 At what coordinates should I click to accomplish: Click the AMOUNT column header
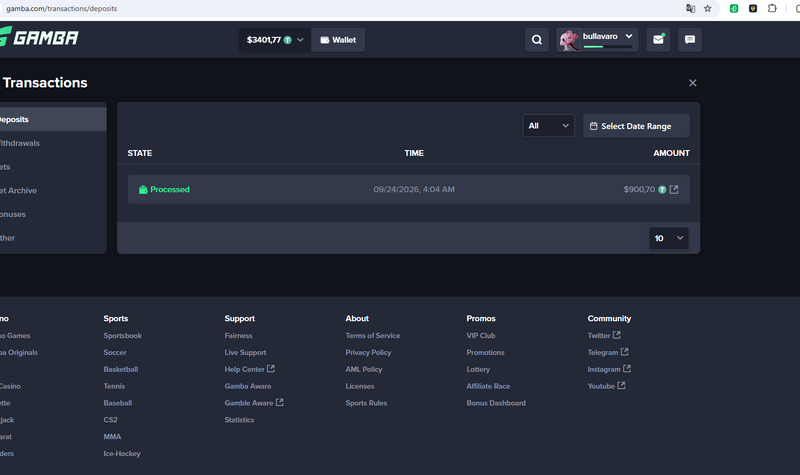[x=671, y=153]
